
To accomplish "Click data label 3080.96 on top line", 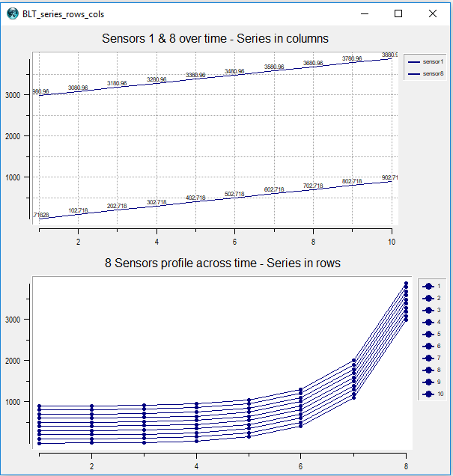I will [x=78, y=88].
